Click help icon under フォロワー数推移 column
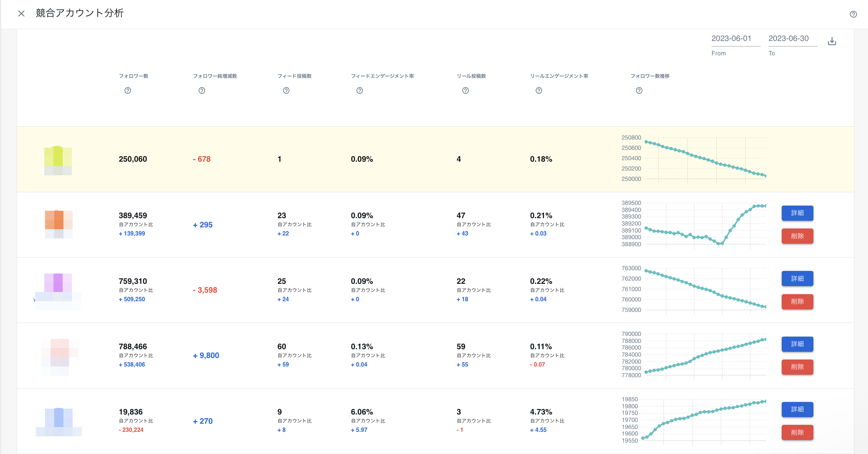This screenshot has height=454, width=868. pyautogui.click(x=639, y=90)
